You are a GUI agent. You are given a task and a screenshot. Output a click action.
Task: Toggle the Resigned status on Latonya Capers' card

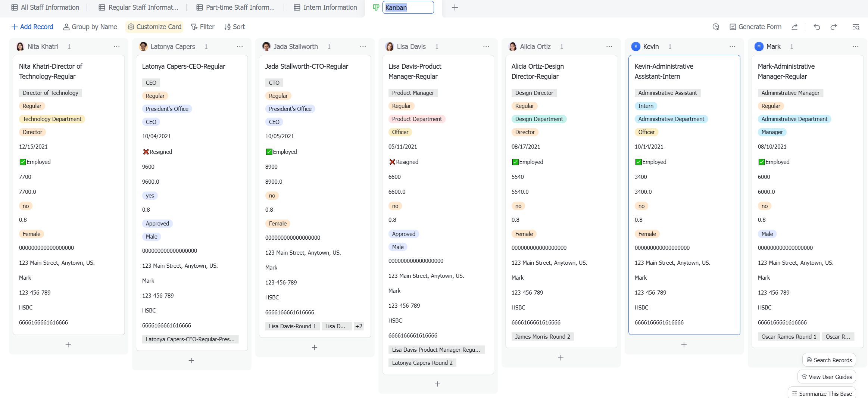146,152
